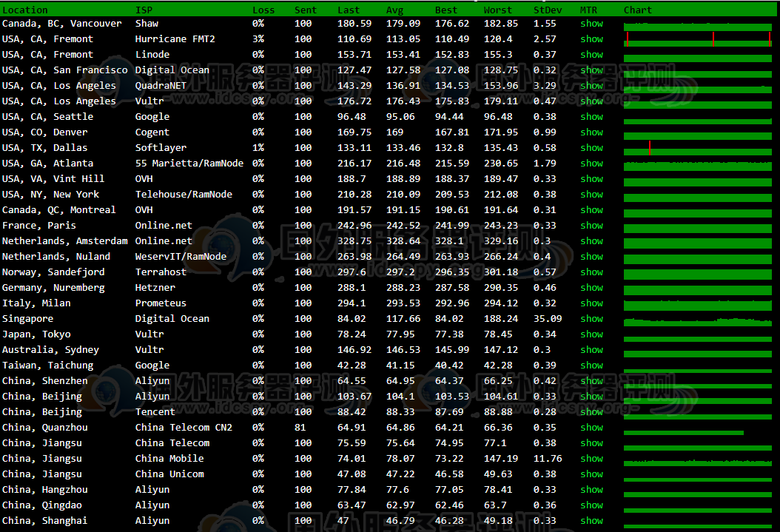
Task: Select the text "China, Shenzhen"
Action: coord(44,381)
